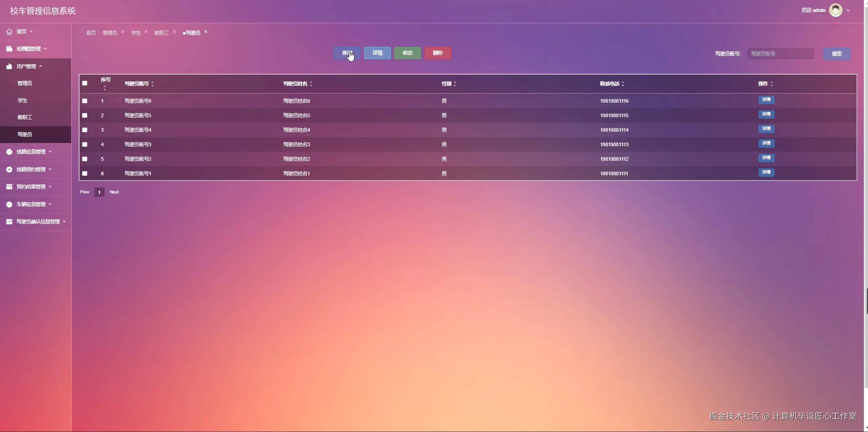Click the 搜索 search button

[836, 54]
